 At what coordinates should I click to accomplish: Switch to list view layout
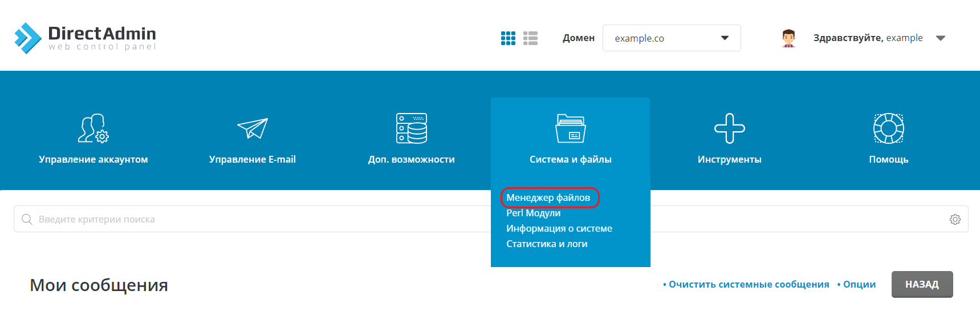point(530,38)
